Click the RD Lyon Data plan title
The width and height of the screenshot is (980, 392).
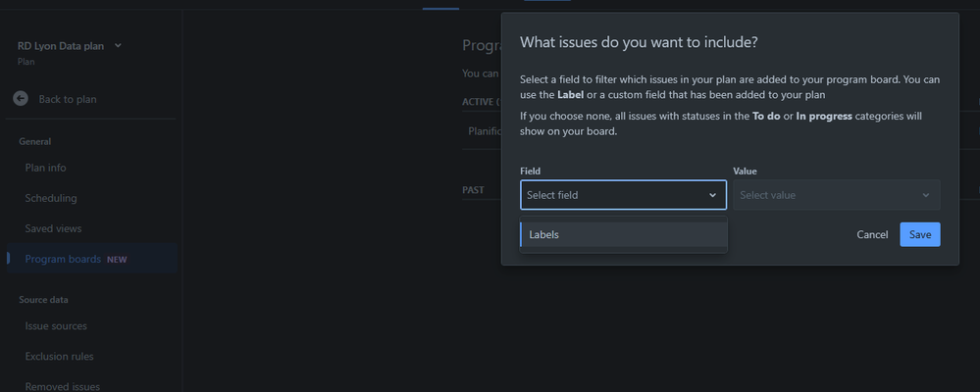point(63,45)
